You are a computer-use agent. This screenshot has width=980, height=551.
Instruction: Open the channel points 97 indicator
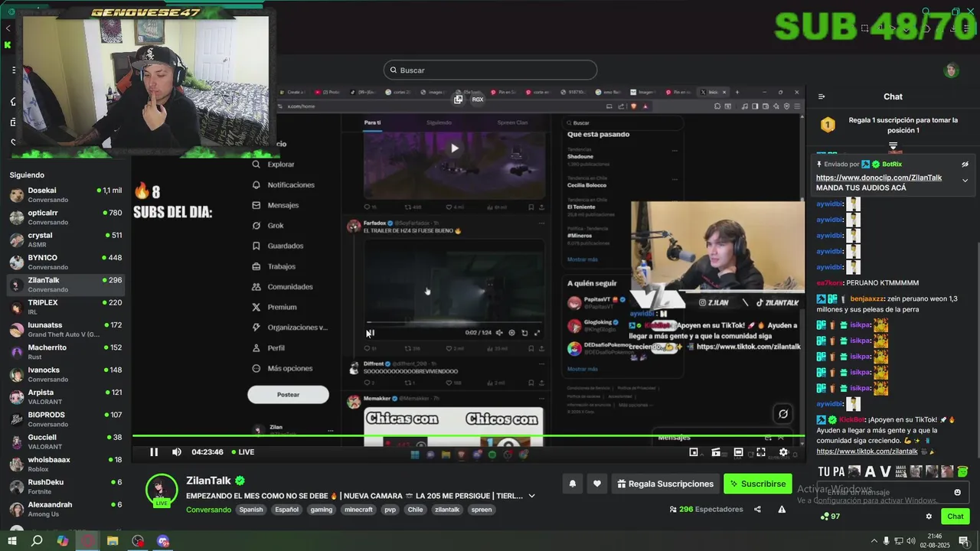click(x=830, y=517)
